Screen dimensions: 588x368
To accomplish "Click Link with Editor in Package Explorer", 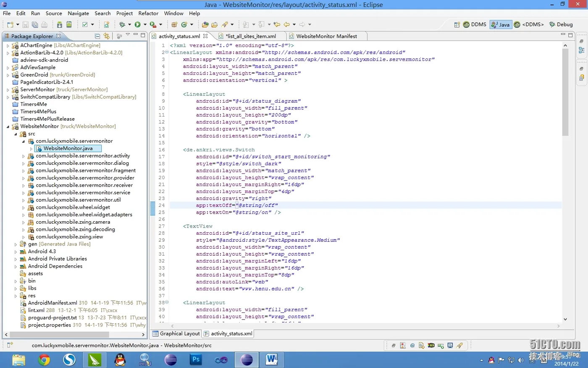I will (x=107, y=36).
